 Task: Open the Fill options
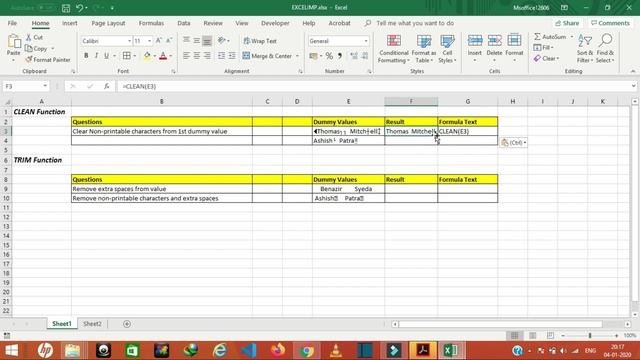click(544, 48)
